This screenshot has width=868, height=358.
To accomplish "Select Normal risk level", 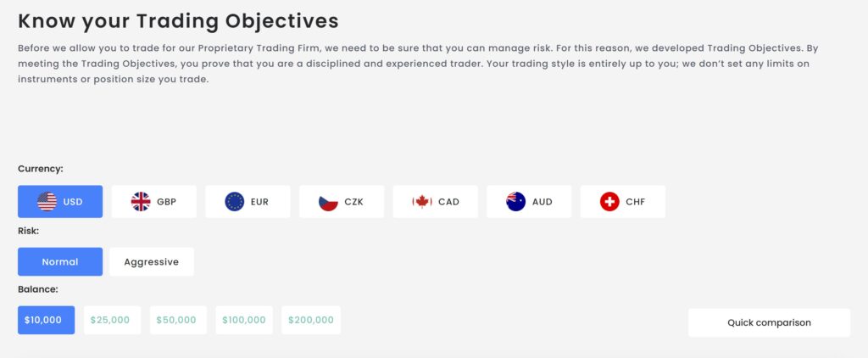I will (60, 262).
